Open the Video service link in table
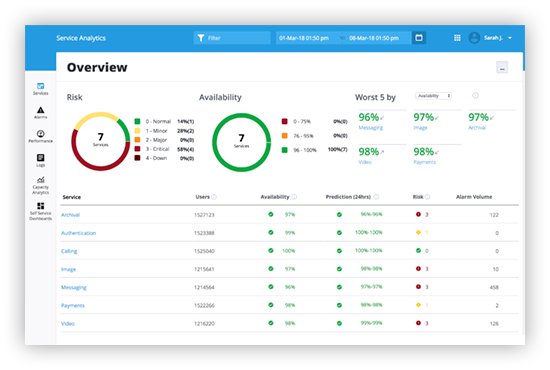The height and width of the screenshot is (370, 550). click(x=68, y=324)
